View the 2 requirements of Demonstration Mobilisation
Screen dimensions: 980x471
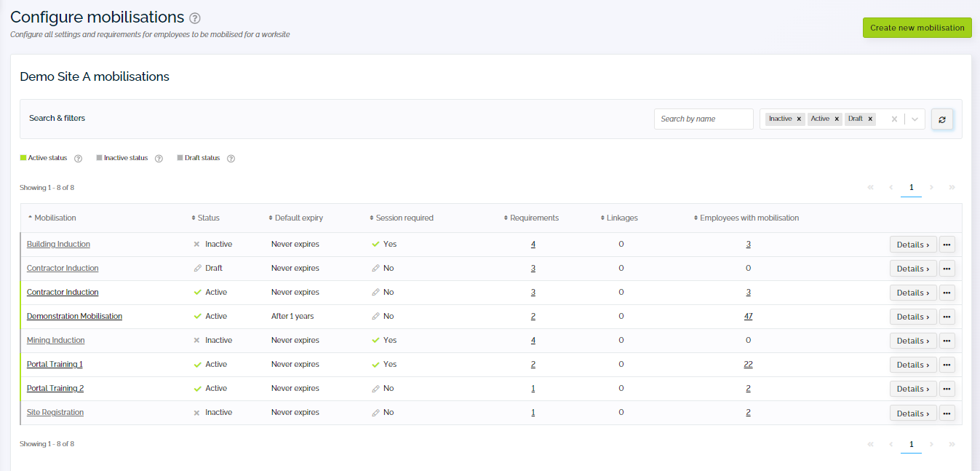click(533, 317)
